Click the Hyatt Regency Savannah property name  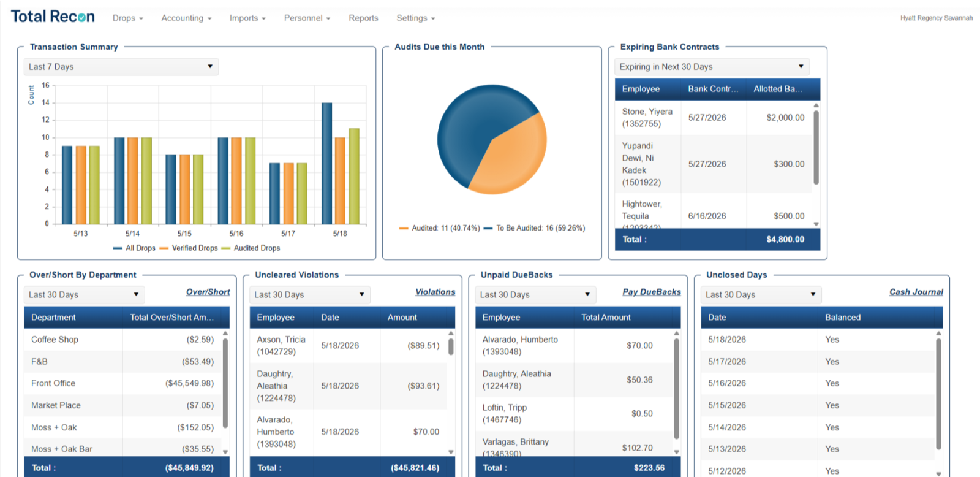(936, 18)
